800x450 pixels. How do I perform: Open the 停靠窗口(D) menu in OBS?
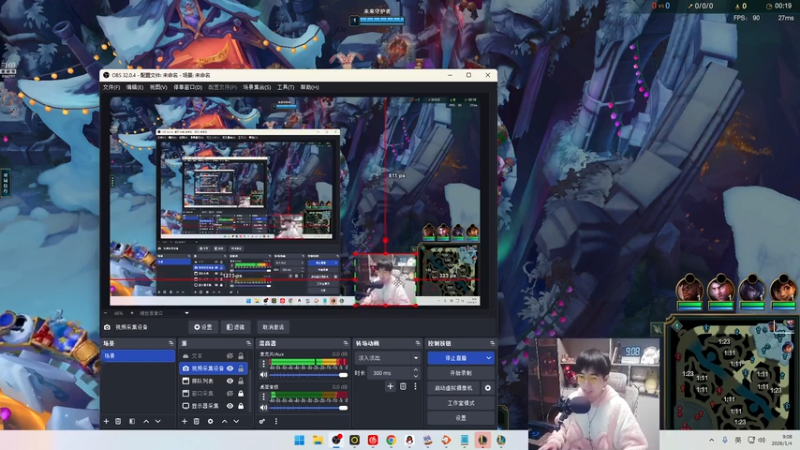tap(188, 87)
